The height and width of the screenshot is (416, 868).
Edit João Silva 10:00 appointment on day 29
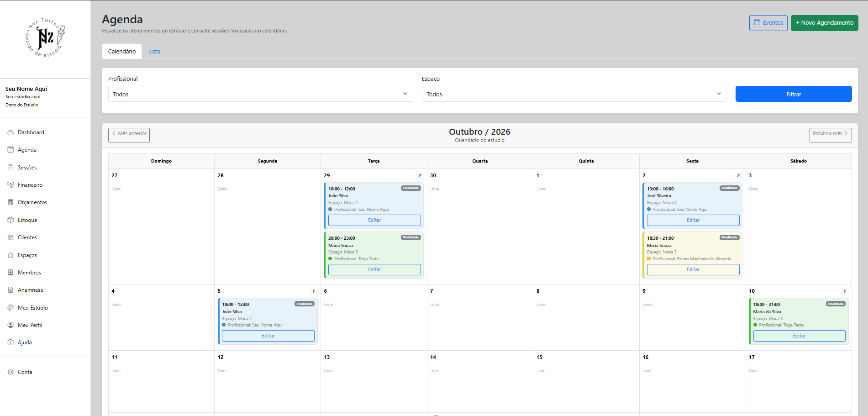coord(374,220)
